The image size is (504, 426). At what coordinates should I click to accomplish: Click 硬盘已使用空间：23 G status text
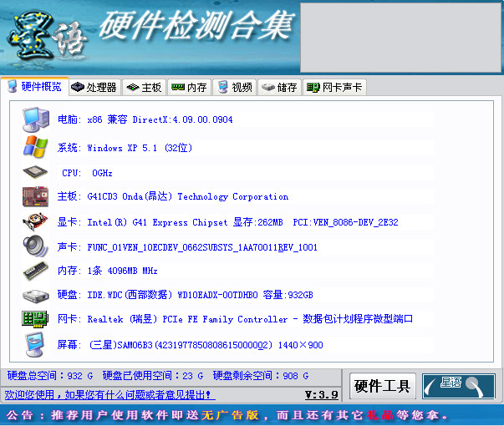153,376
